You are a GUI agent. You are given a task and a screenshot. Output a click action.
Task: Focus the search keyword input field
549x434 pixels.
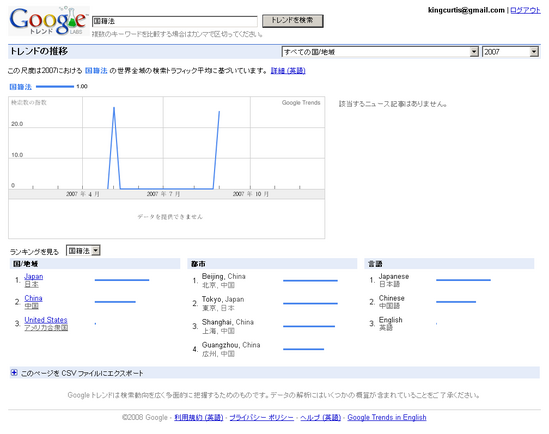tap(175, 21)
